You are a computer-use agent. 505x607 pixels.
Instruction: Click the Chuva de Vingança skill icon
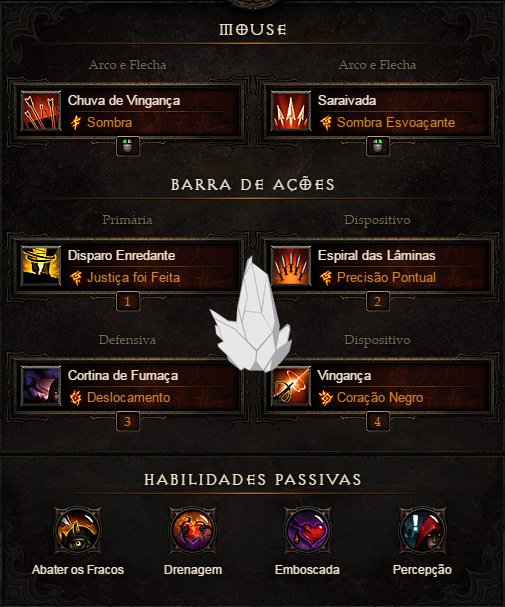41,111
